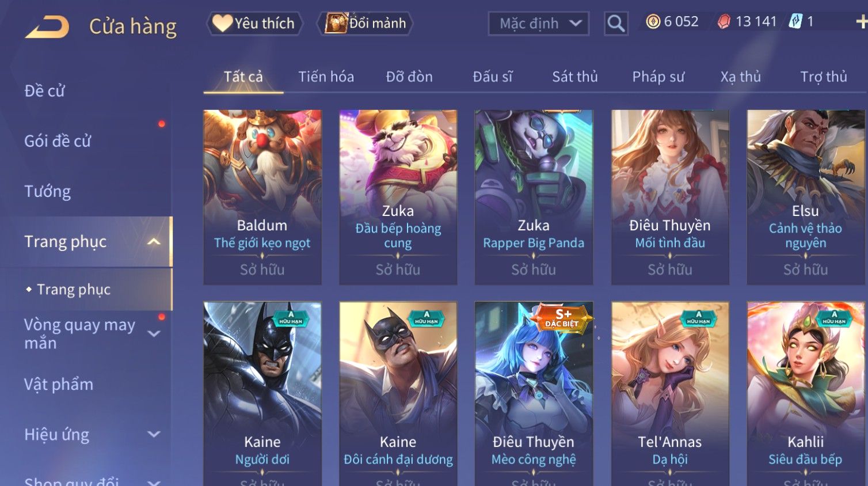Click the blue voucher ticket icon
The height and width of the screenshot is (486, 868).
pyautogui.click(x=795, y=21)
